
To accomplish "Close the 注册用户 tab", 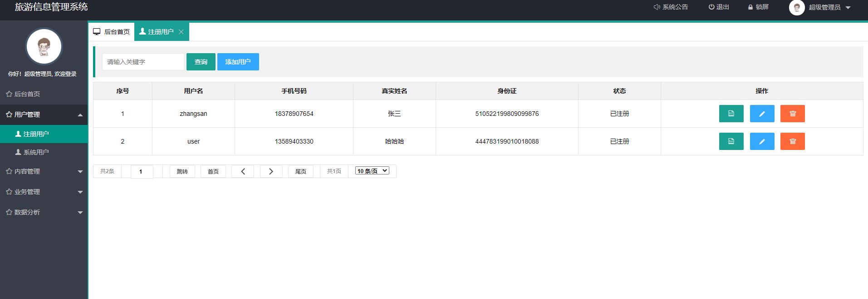I will tap(181, 32).
